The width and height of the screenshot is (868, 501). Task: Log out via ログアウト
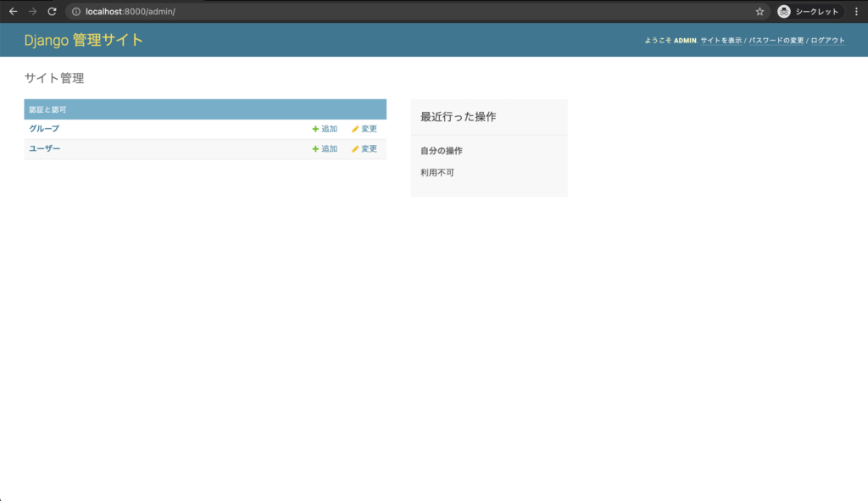[827, 41]
